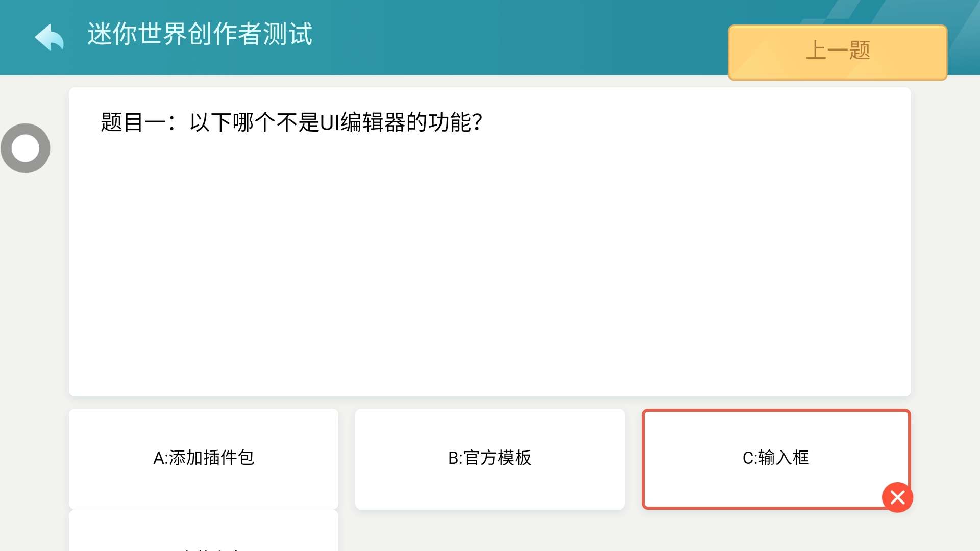Click the white question card area
This screenshot has width=980, height=551.
coord(489,255)
